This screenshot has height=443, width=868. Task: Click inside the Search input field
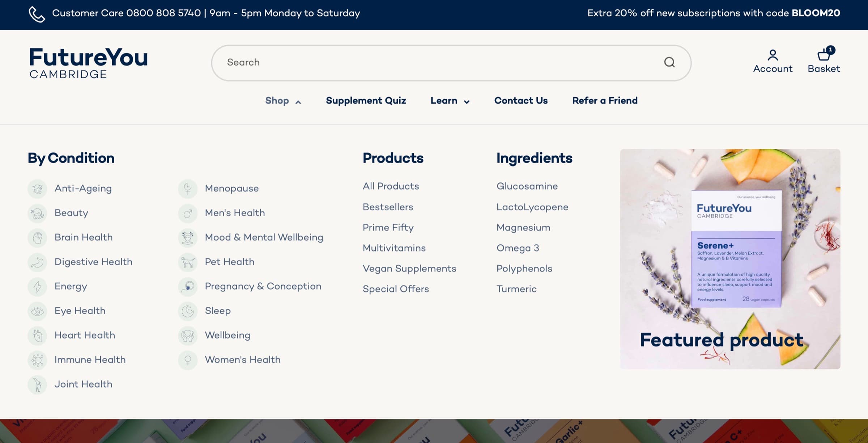[x=451, y=63]
